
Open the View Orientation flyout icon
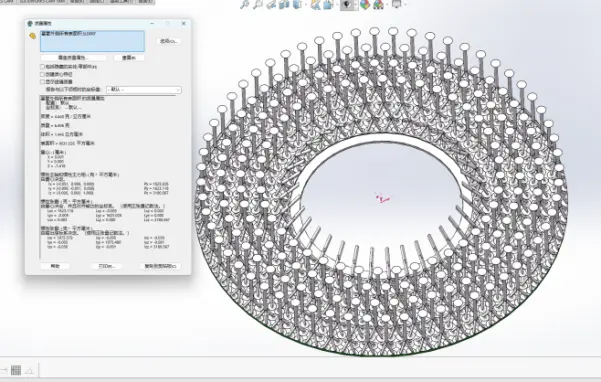[315, 4]
